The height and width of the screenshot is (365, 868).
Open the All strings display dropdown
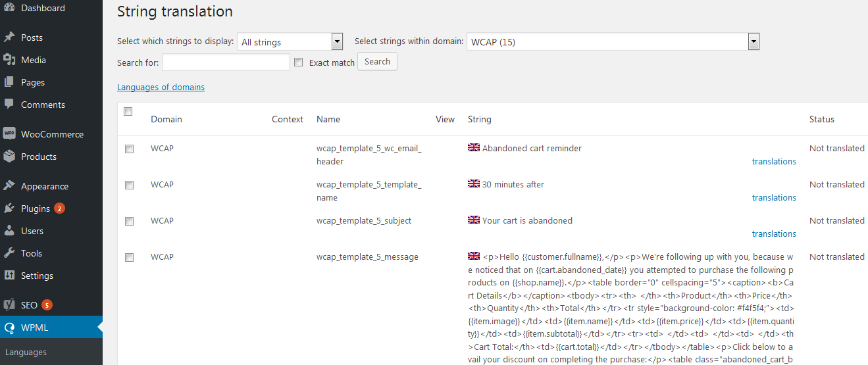point(290,41)
